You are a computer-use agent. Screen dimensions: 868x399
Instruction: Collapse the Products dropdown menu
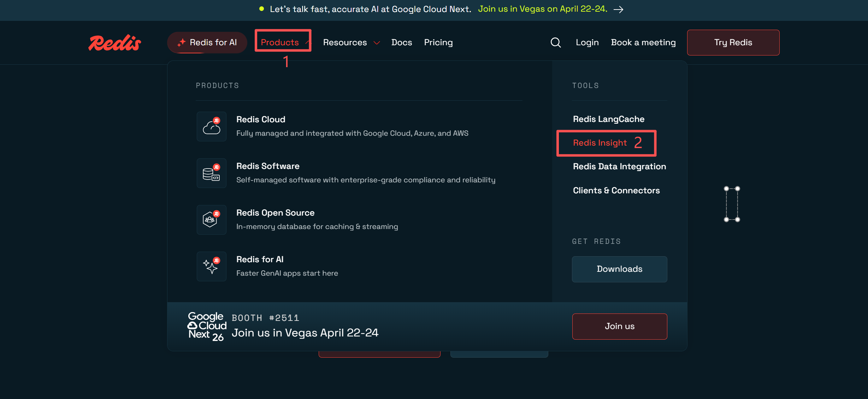click(283, 42)
